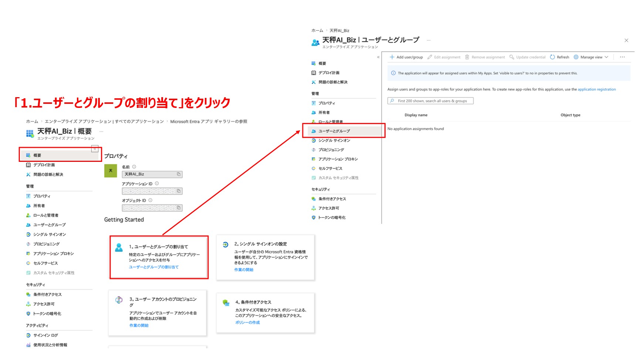
Task: Click 作業の開始 link in プロビジョニング card
Action: click(x=139, y=326)
